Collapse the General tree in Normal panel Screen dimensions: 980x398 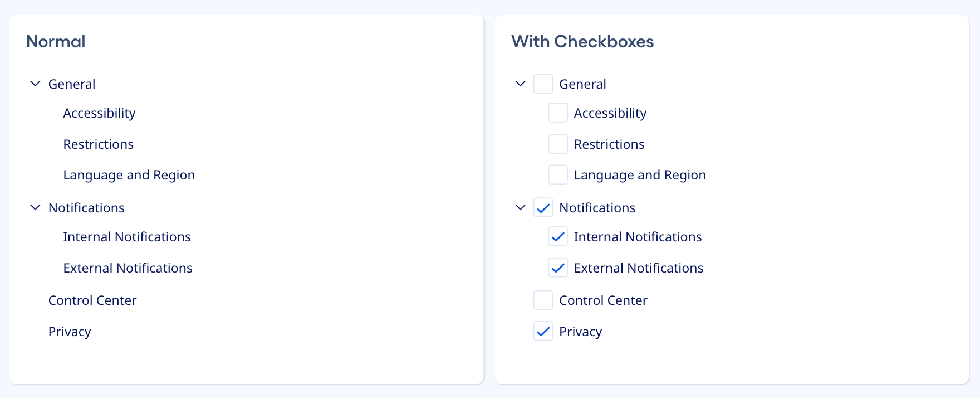tap(35, 84)
